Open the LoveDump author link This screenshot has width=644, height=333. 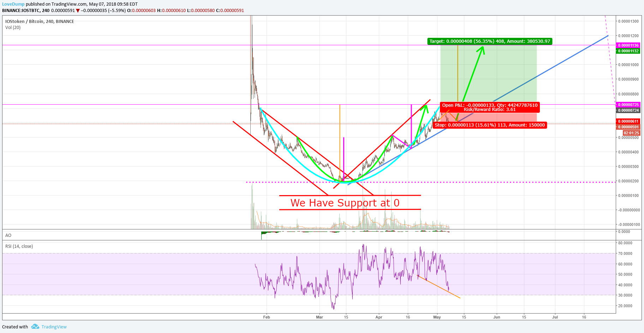[x=13, y=4]
